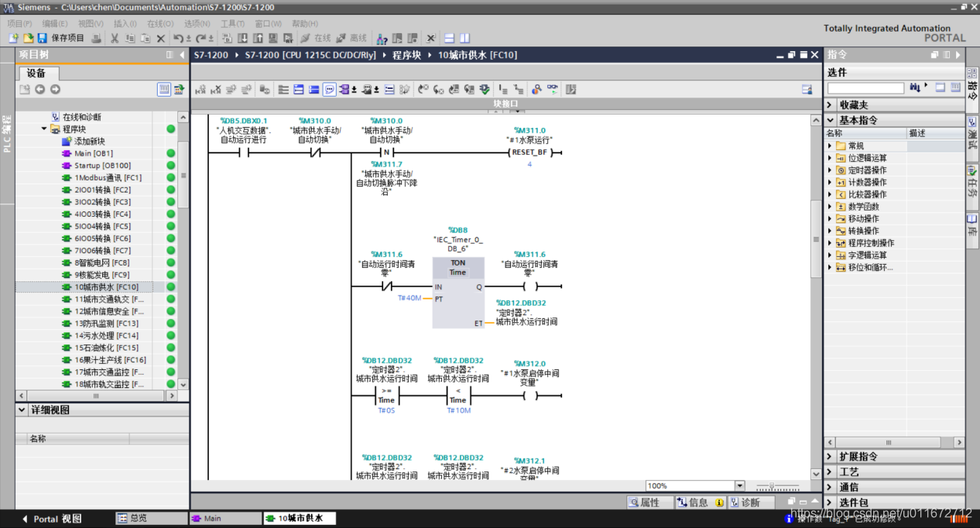980x528 pixels.
Task: Expand the 扩展指令 extended instructions section
Action: click(830, 457)
